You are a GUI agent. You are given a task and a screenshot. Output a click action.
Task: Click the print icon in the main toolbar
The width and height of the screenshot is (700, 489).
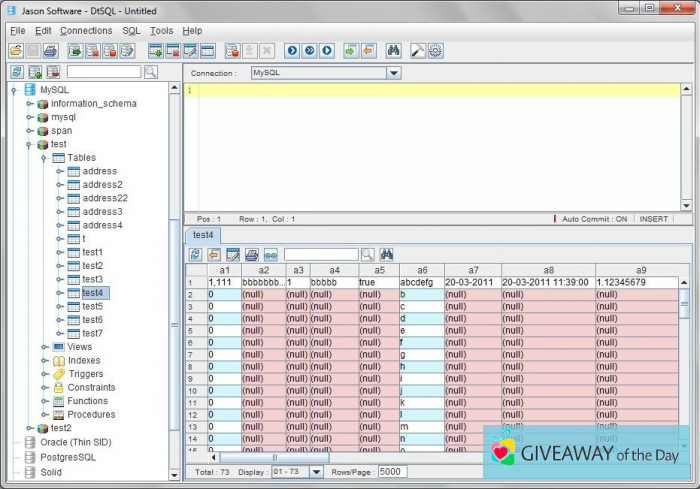[x=50, y=50]
